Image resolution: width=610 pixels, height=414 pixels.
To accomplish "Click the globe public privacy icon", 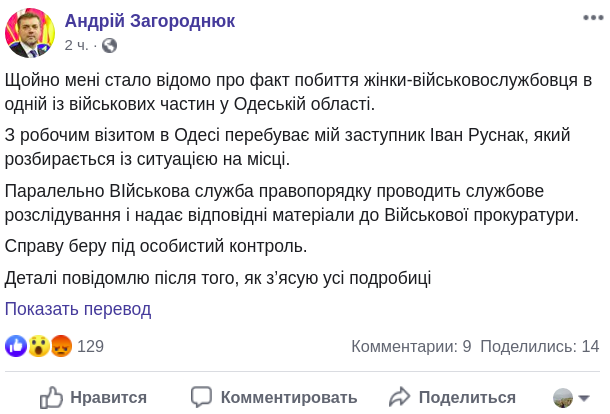I will point(109,45).
